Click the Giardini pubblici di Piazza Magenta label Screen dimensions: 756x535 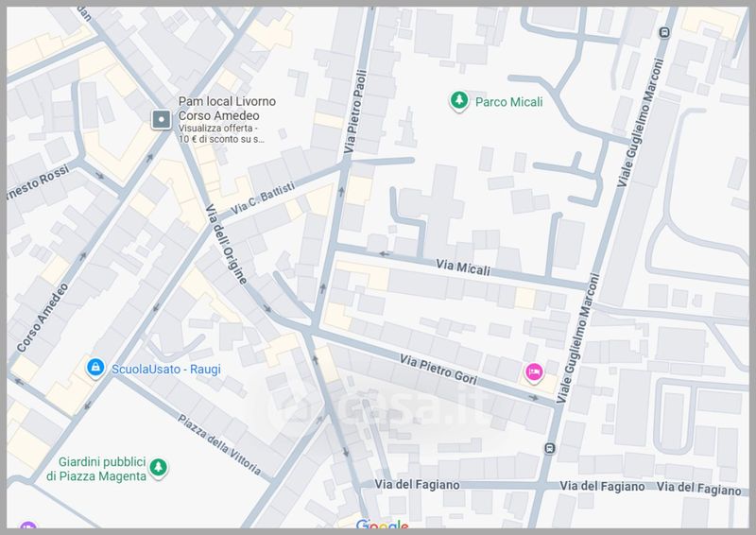click(x=90, y=469)
